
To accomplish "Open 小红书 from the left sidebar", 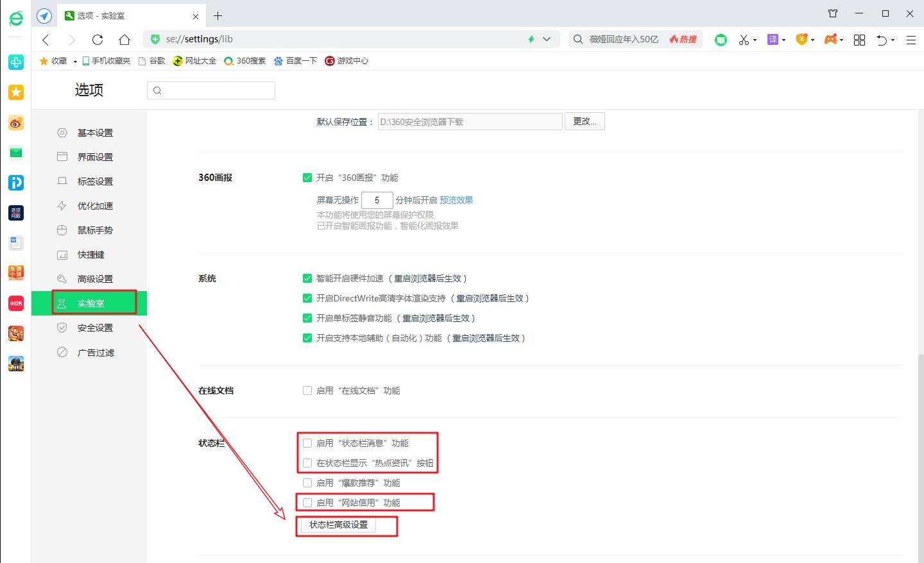I will point(15,303).
